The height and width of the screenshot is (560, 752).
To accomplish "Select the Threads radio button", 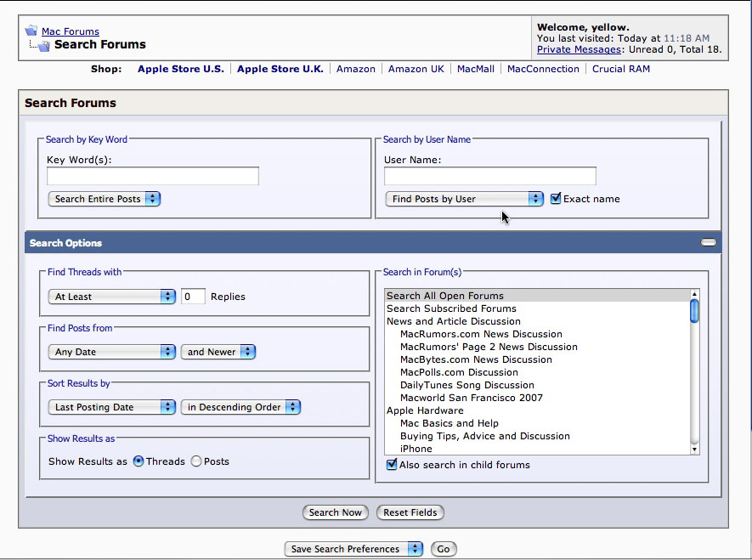I will pos(139,461).
